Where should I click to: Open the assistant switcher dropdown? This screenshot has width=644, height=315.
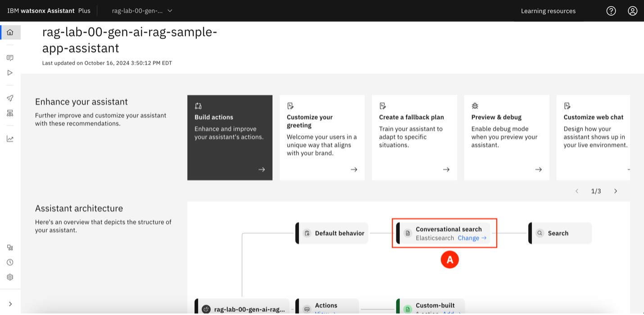click(142, 11)
